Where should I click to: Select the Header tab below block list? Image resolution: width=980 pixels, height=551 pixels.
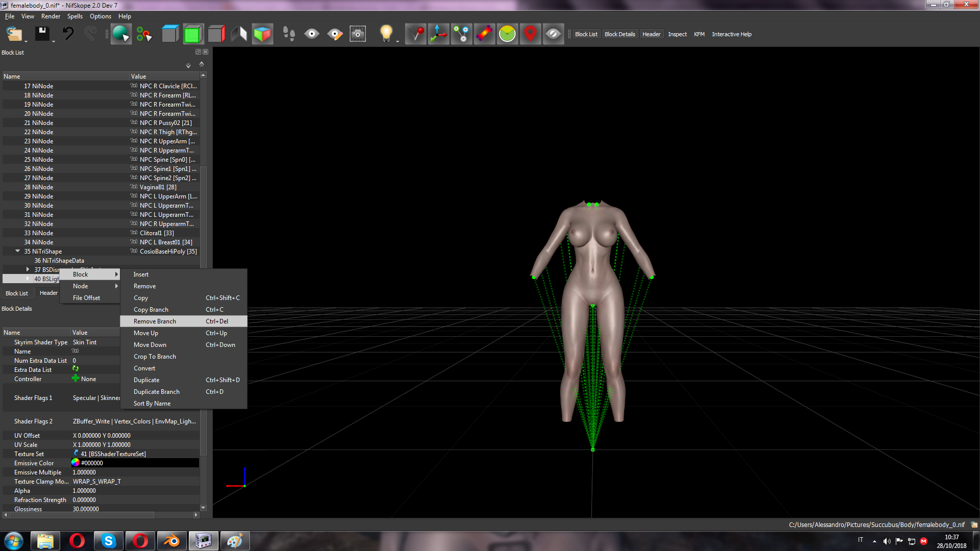click(x=48, y=293)
